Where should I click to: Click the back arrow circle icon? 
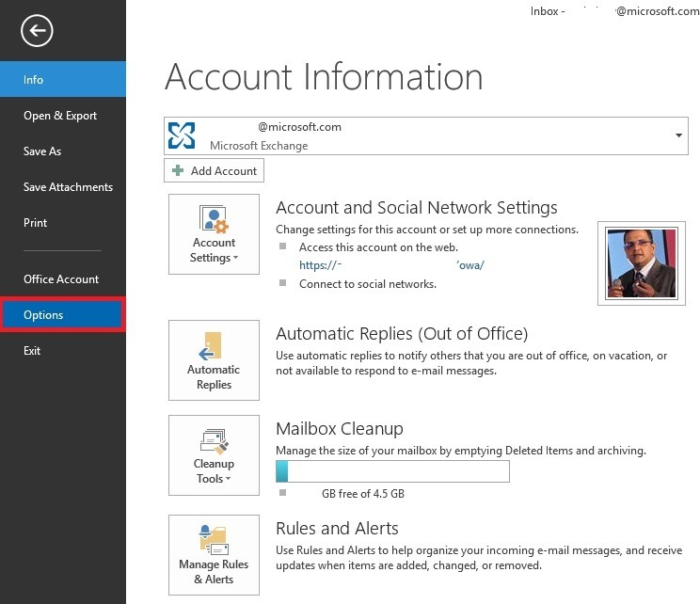point(37,30)
